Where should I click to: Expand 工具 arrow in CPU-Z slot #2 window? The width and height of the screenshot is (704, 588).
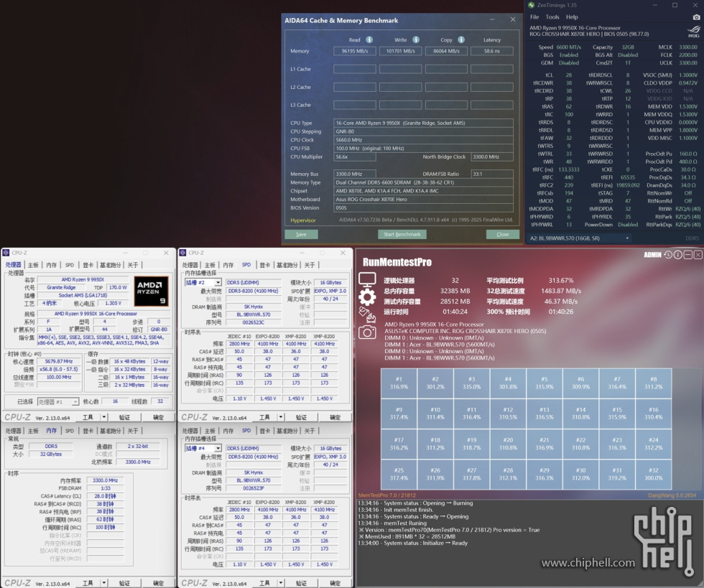[281, 417]
